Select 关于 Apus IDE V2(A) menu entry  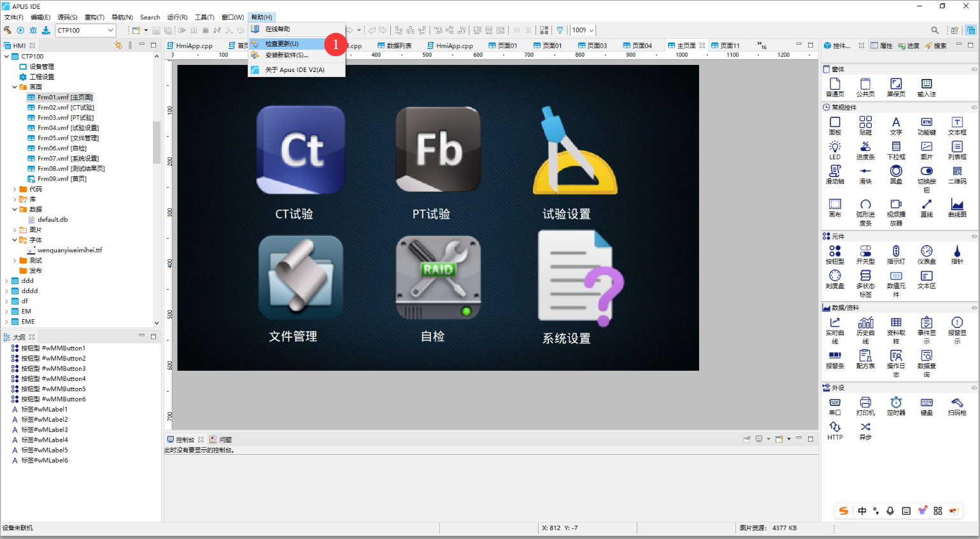pyautogui.click(x=294, y=70)
